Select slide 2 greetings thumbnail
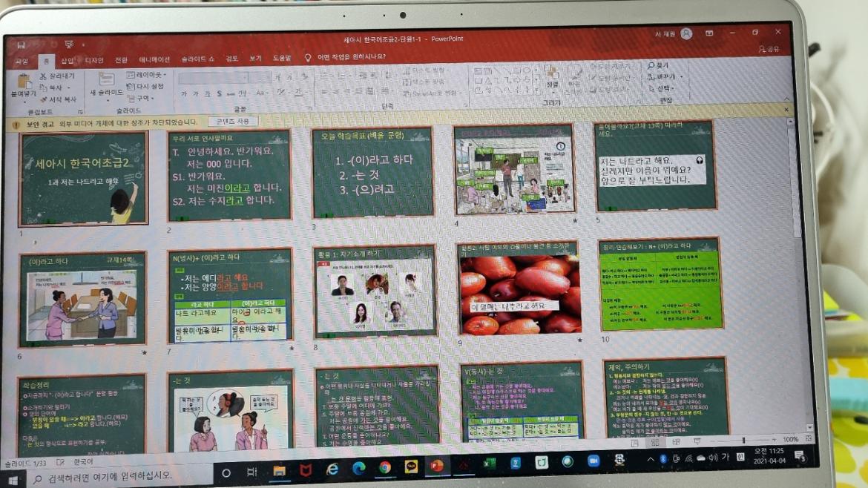 pyautogui.click(x=230, y=175)
